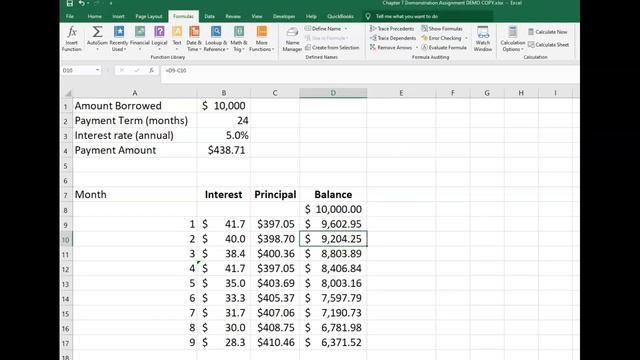The height and width of the screenshot is (360, 640).
Task: Click the Select All corner triangle
Action: [x=68, y=93]
